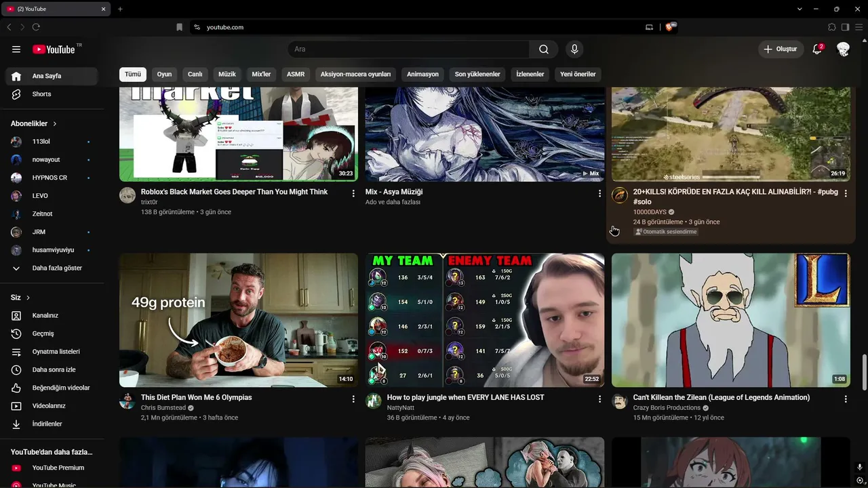Viewport: 868px width, 488px height.
Task: Open options for 20+KILLS PUBG video
Action: tap(846, 193)
